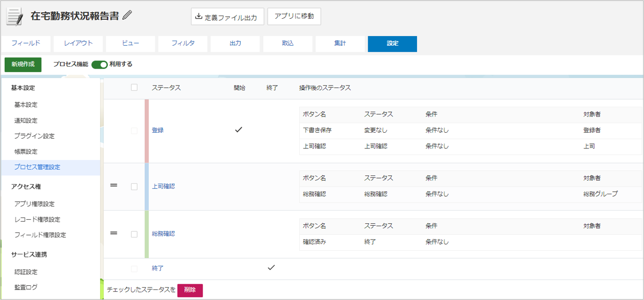Image resolution: width=644 pixels, height=300 pixels.
Task: Click the disabled checkbox in 終了 row
Action: coord(134,268)
